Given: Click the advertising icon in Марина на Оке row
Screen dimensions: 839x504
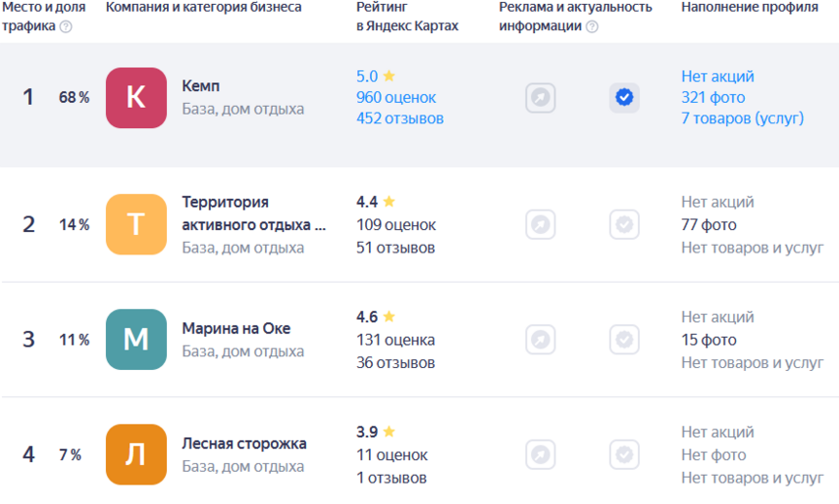Looking at the screenshot, I should click(541, 340).
